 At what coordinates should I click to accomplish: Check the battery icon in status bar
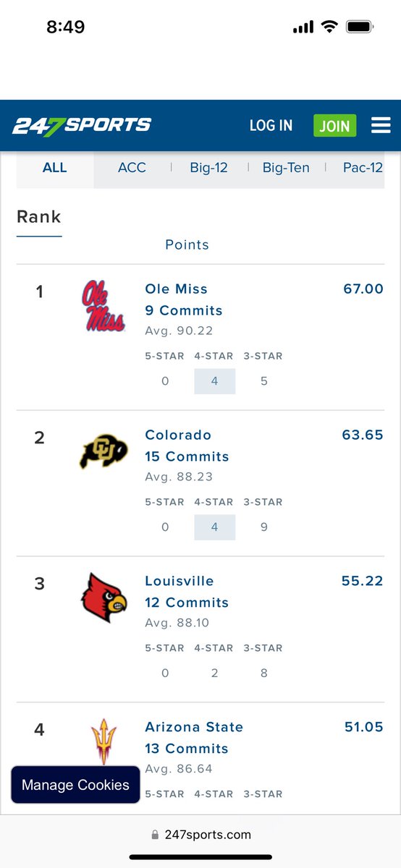pyautogui.click(x=359, y=27)
